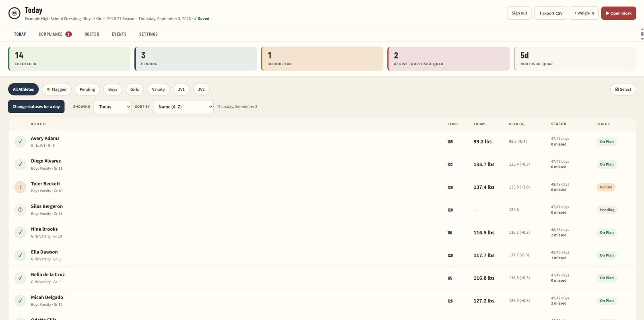Click Diego Alvarez's 135.7 lbs weight
644x320 pixels.
point(484,164)
